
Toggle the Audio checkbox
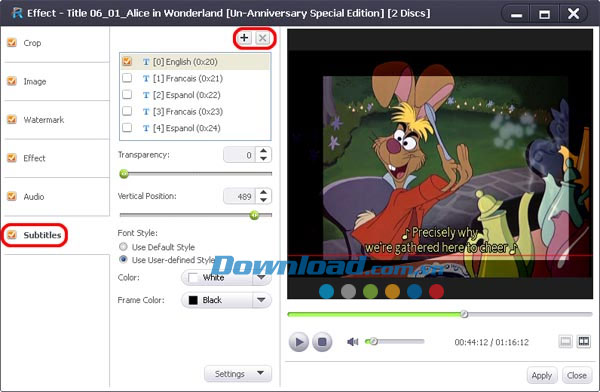pos(12,196)
